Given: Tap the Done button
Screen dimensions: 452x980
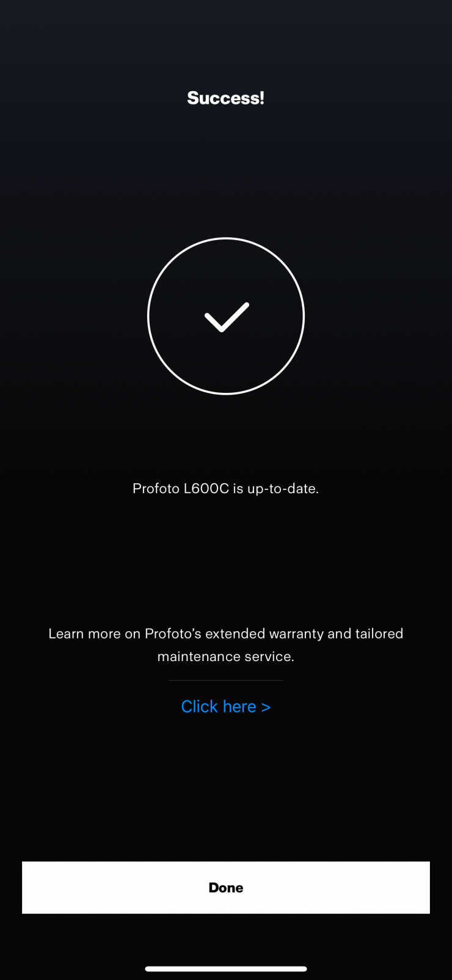Looking at the screenshot, I should coord(226,887).
